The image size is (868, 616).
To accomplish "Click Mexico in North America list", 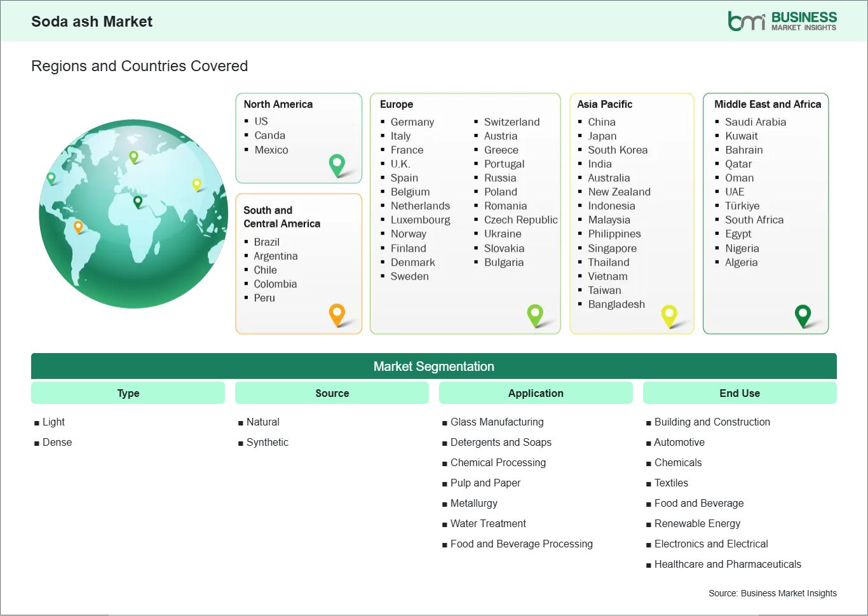I will click(271, 150).
